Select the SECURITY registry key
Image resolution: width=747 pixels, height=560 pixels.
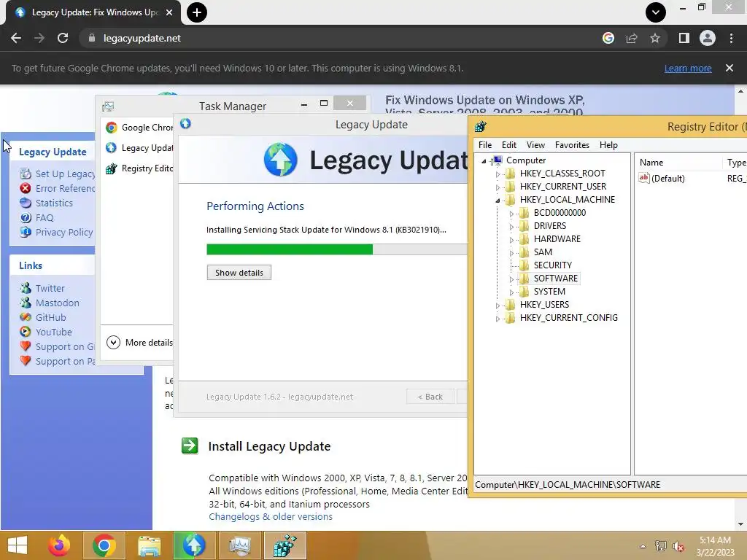tap(553, 265)
